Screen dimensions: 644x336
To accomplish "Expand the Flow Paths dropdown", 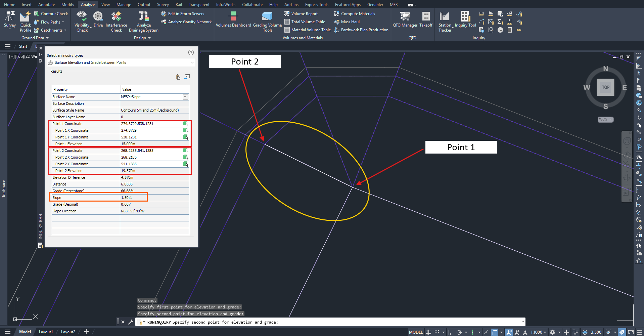I will tap(63, 22).
